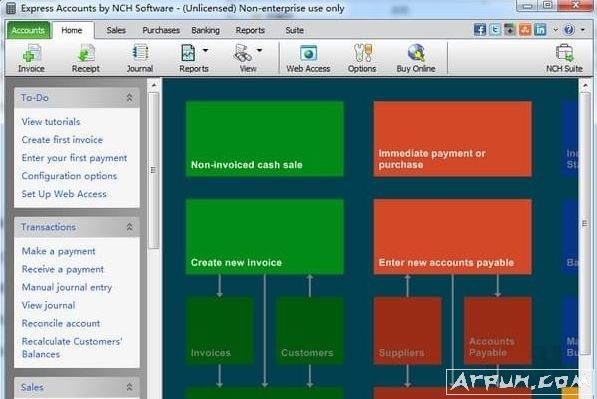597x399 pixels.
Task: Open the Options tools icon
Action: (362, 53)
